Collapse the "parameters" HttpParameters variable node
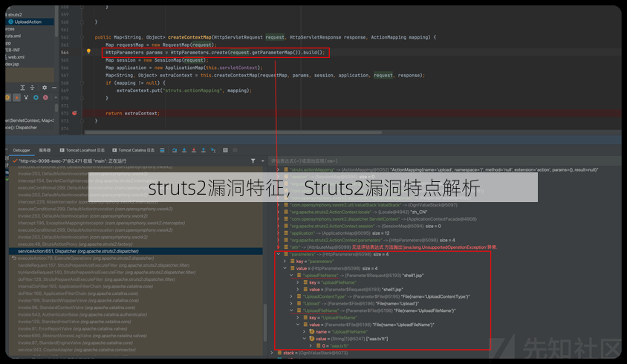Image resolution: width=627 pixels, height=364 pixels. 279,254
